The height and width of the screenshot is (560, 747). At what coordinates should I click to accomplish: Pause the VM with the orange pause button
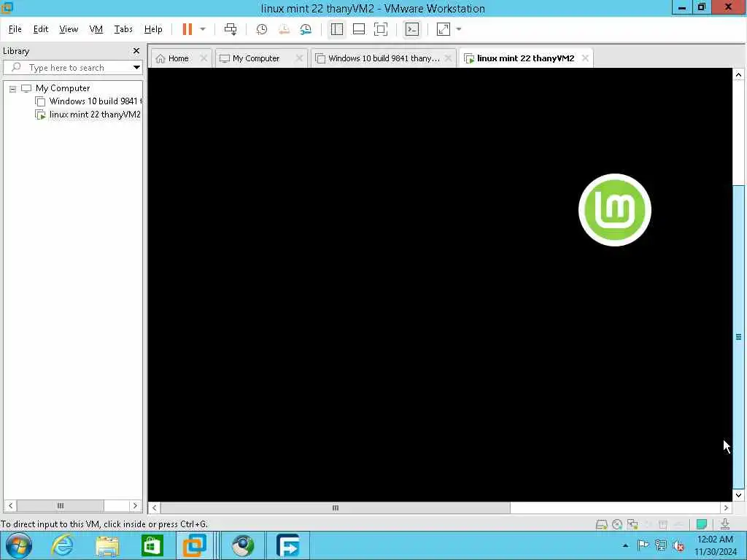point(187,29)
